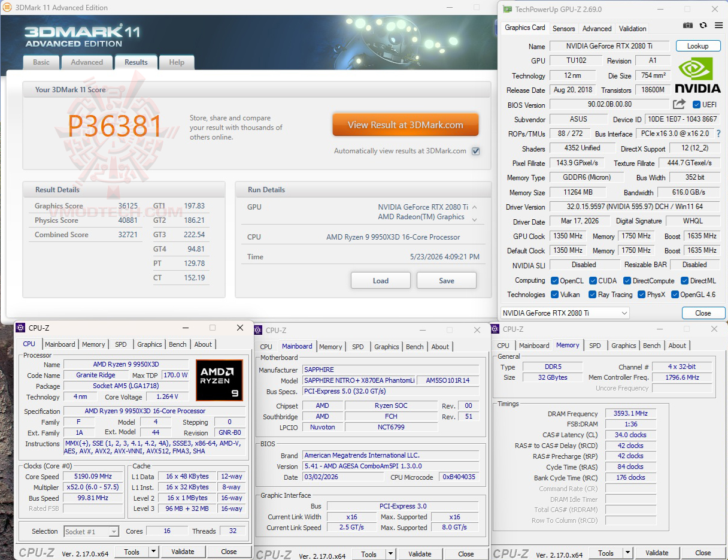Click View Result at 3DMark.com button

[405, 125]
